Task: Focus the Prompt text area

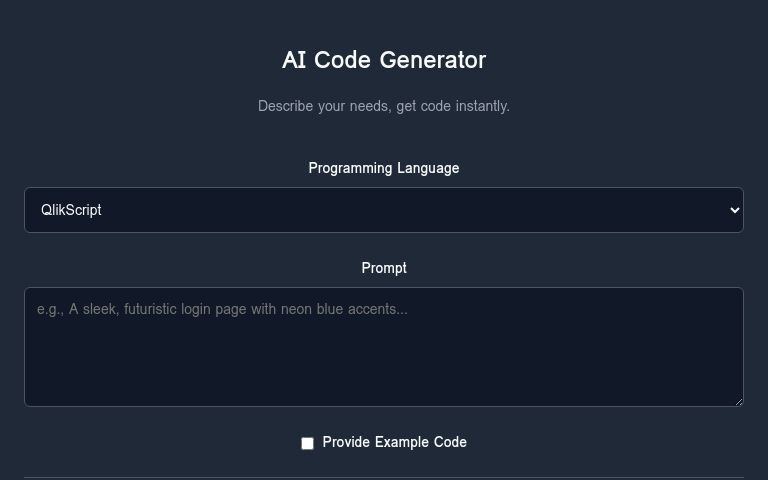Action: pyautogui.click(x=384, y=347)
